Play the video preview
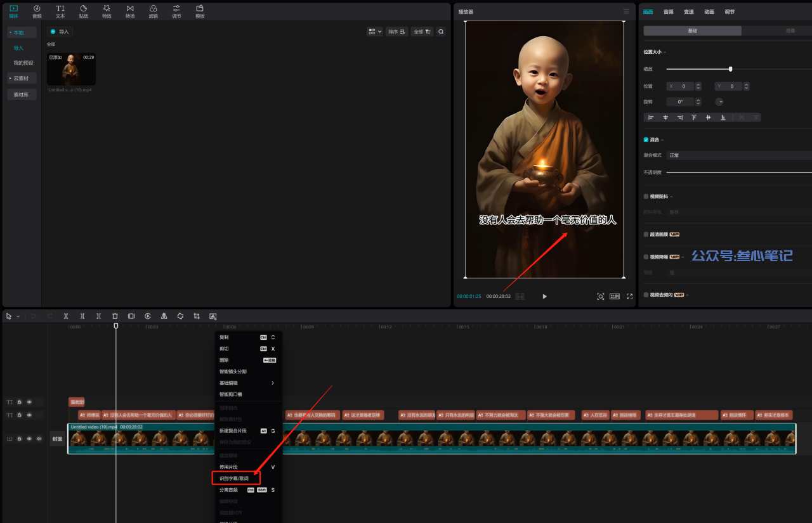 544,296
